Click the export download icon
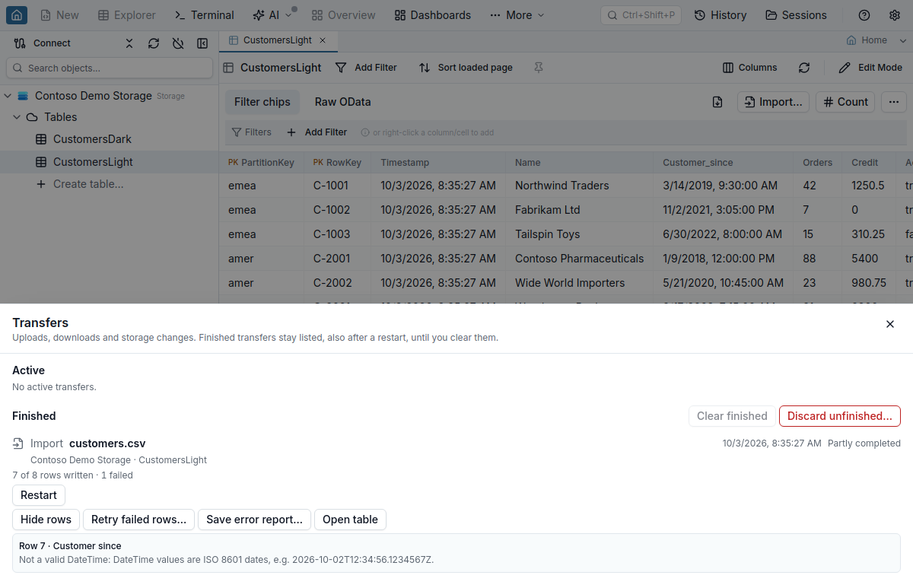 pyautogui.click(x=717, y=102)
